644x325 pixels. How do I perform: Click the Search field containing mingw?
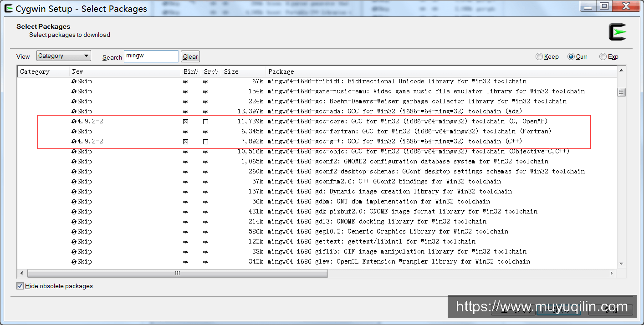click(151, 56)
